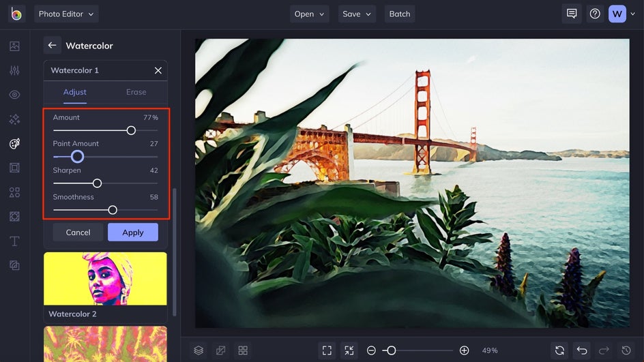
Task: Open the Artsy palette sidebar icon
Action: [x=14, y=143]
